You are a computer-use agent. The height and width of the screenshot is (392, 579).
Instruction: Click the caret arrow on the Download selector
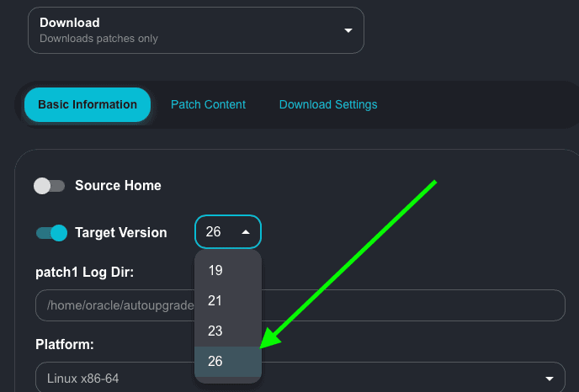(x=348, y=30)
